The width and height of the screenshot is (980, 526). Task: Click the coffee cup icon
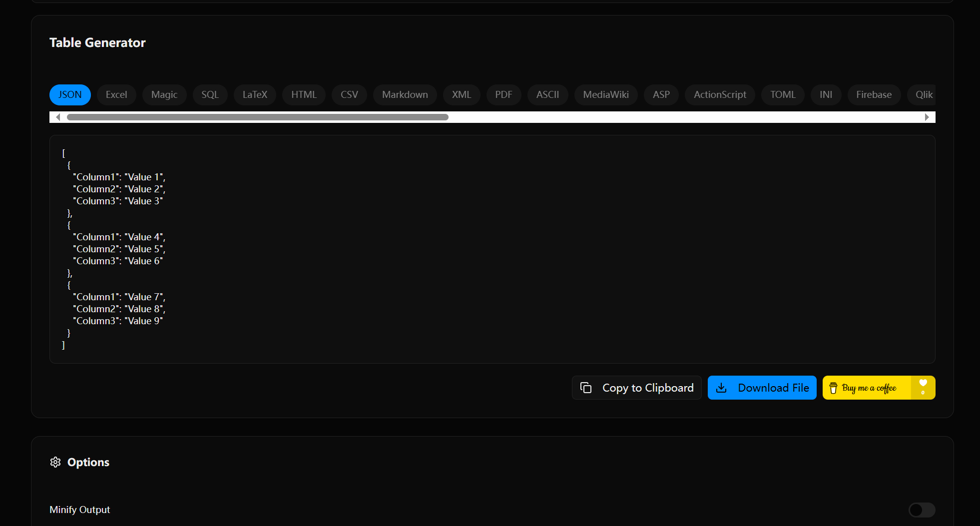pos(833,388)
